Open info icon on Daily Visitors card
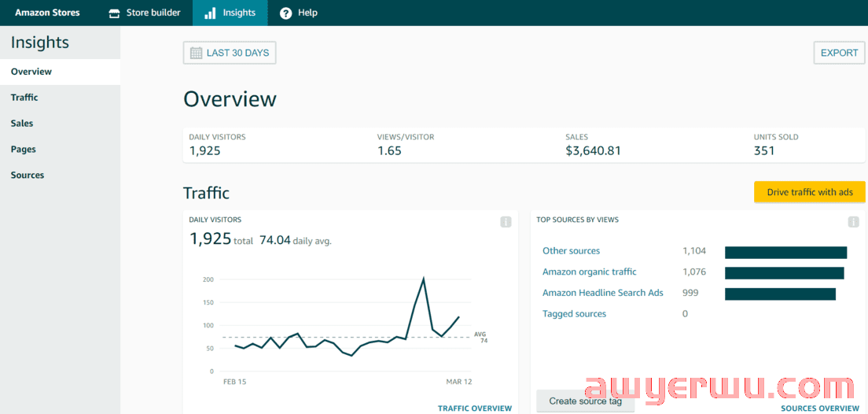Screen dimensions: 868x414 coord(506,222)
